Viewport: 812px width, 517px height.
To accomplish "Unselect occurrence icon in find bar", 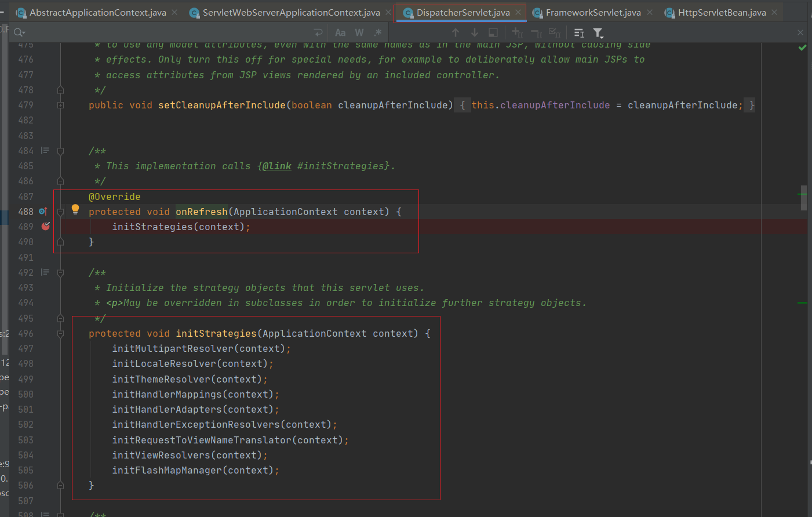I will click(536, 33).
